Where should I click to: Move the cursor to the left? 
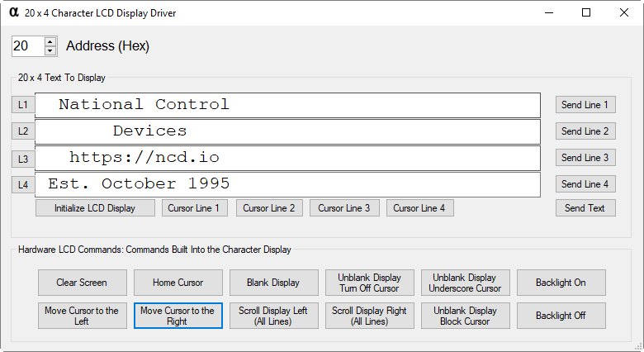pos(82,316)
